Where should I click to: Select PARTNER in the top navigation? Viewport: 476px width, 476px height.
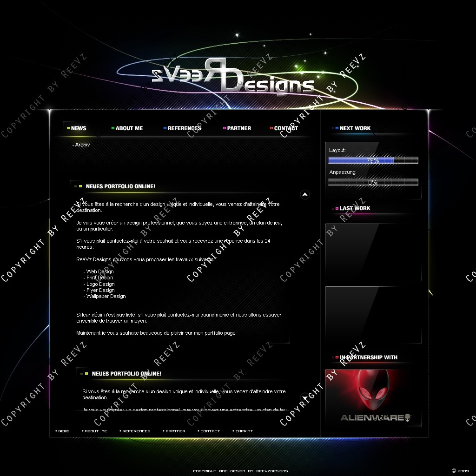pos(239,128)
